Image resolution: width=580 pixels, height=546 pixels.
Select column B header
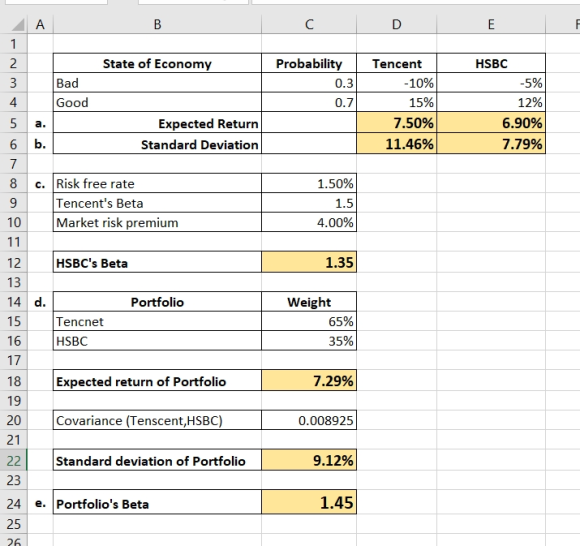[158, 24]
